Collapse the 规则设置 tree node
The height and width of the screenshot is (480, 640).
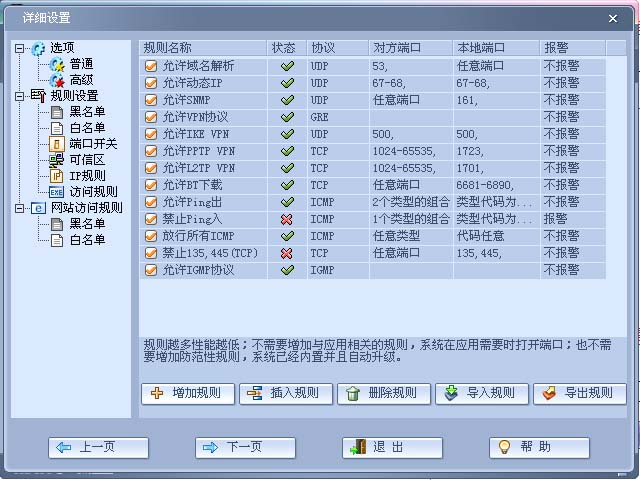pos(19,96)
